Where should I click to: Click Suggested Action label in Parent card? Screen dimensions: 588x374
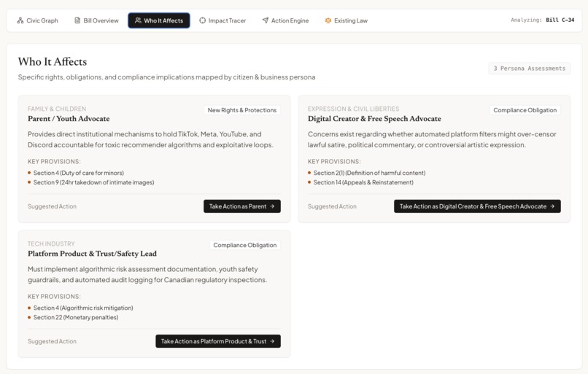[52, 206]
